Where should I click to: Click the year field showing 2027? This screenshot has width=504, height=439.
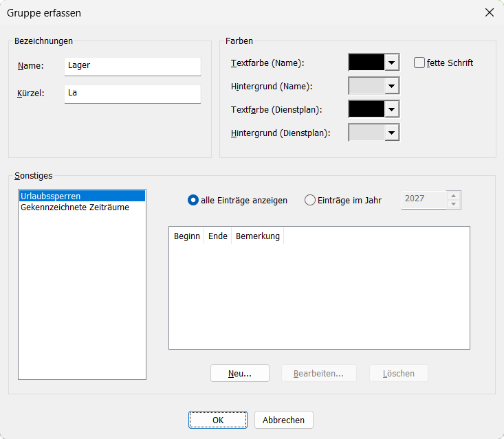pyautogui.click(x=424, y=200)
